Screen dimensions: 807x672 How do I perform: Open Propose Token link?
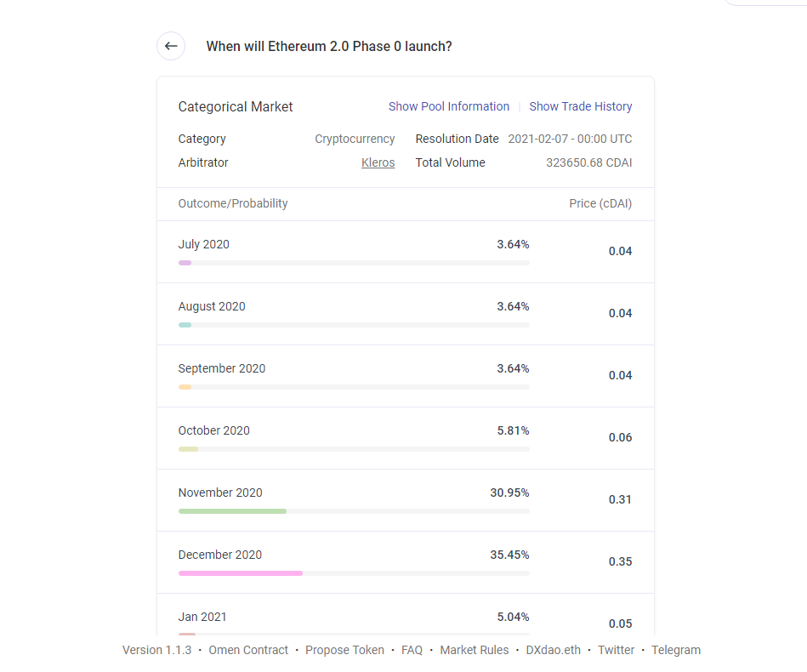[344, 650]
